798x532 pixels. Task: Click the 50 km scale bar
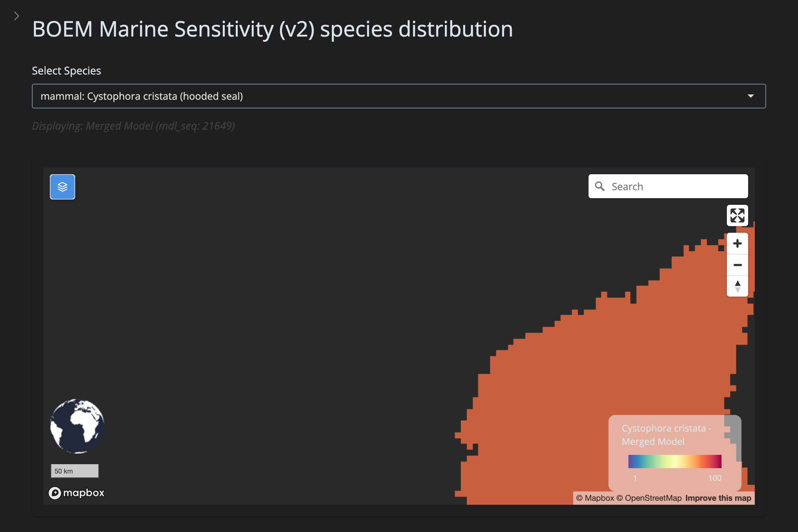(x=74, y=471)
